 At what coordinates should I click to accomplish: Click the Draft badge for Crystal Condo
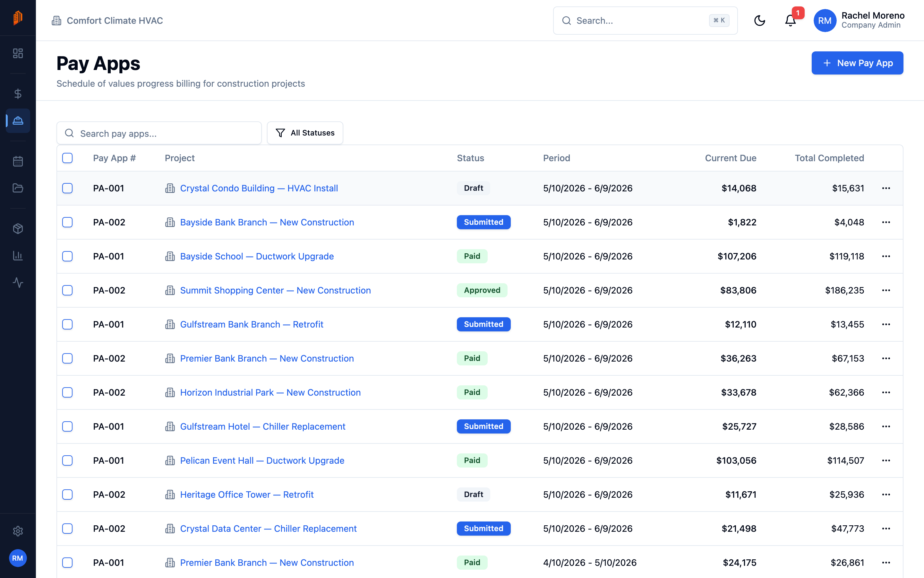click(x=474, y=188)
